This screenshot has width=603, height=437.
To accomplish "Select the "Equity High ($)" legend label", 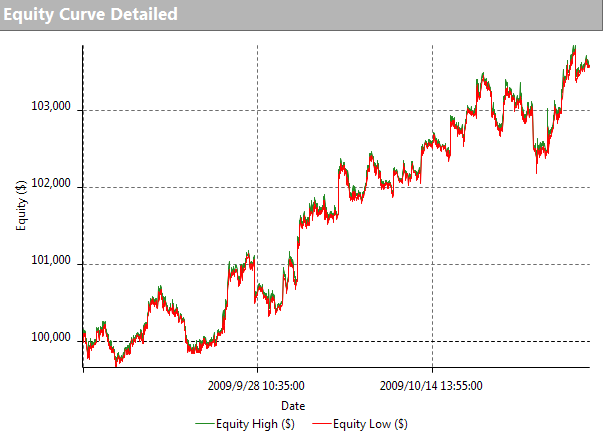I will click(x=258, y=424).
